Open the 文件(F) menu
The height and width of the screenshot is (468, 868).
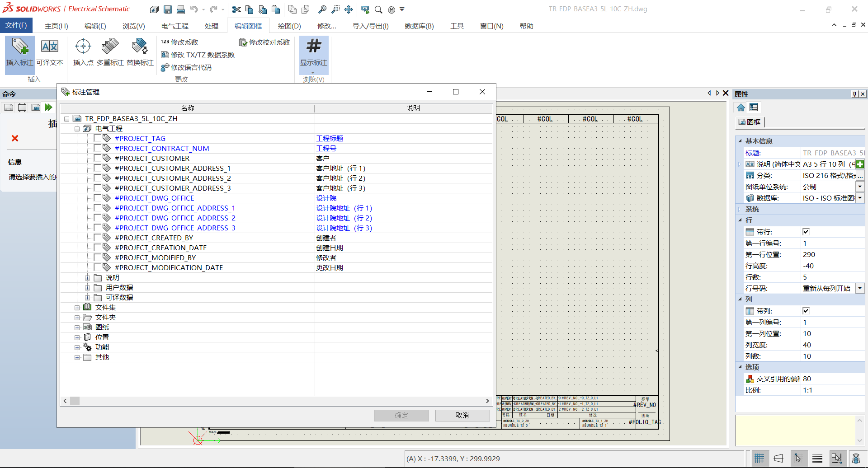[16, 25]
